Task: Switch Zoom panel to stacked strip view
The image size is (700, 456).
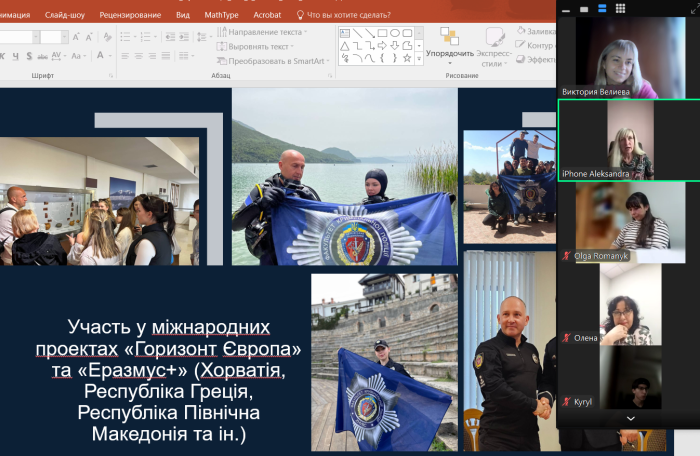Action: point(602,9)
